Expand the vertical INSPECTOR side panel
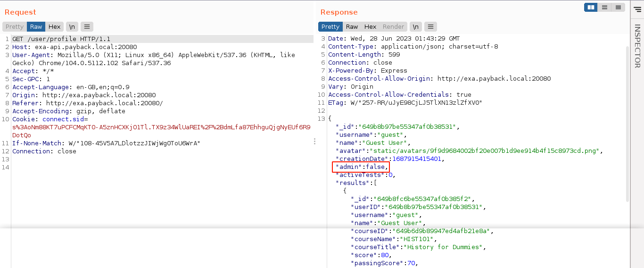644x268 pixels. tap(637, 46)
